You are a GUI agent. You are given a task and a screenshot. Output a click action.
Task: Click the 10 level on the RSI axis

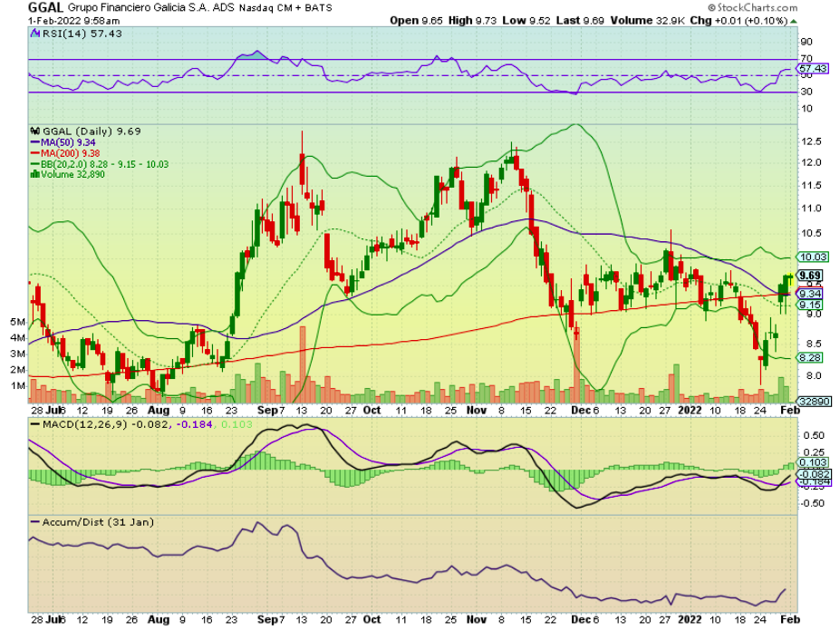click(806, 108)
